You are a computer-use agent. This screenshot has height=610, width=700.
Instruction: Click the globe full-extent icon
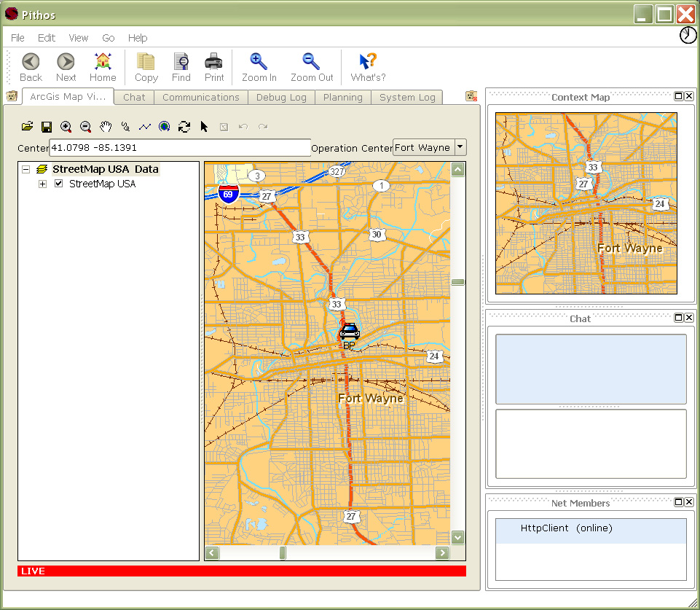(x=165, y=127)
